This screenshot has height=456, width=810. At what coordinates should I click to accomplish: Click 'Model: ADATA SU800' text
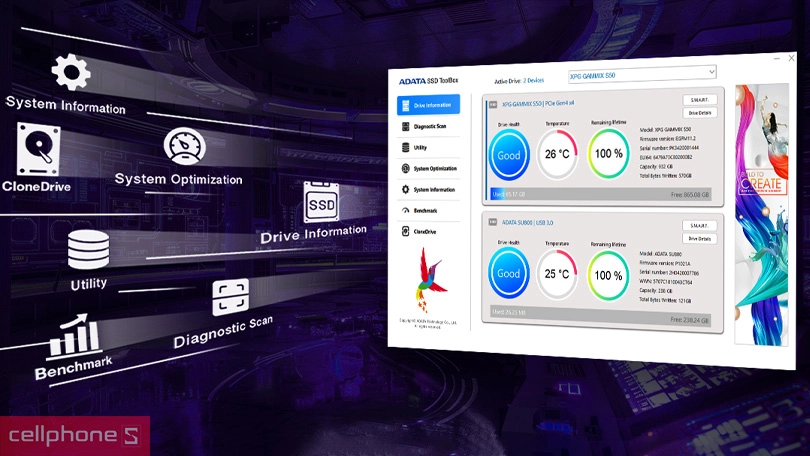click(660, 254)
